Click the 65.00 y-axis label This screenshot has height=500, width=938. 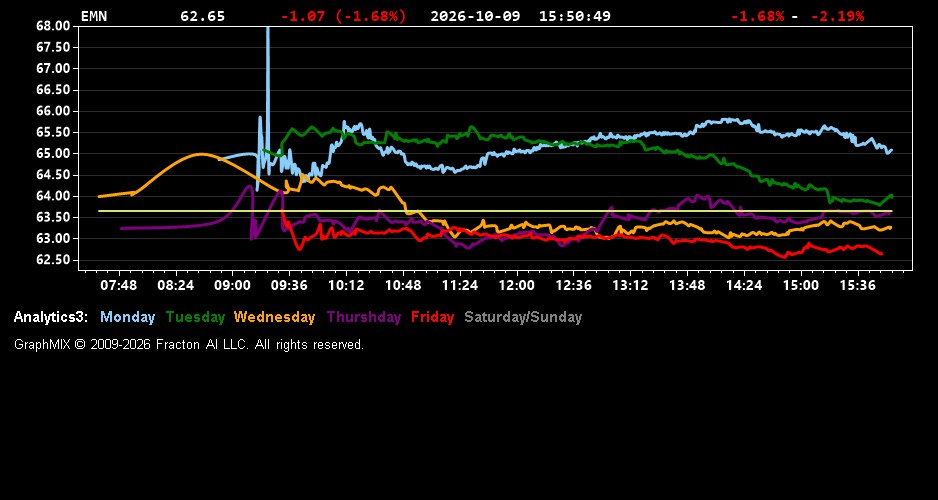[53, 154]
